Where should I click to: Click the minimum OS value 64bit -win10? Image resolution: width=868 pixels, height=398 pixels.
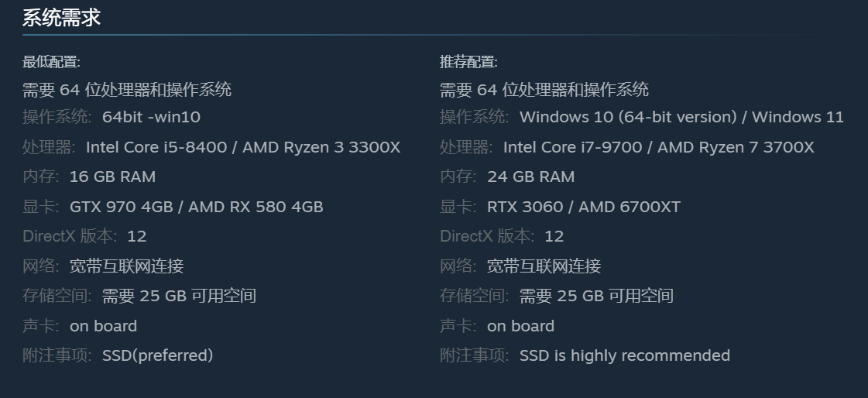point(151,117)
